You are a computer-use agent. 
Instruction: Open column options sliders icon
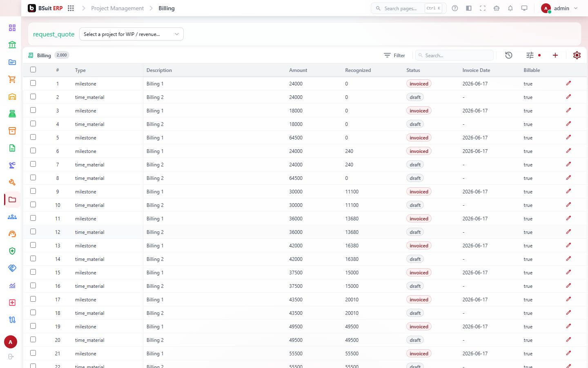[x=530, y=55]
